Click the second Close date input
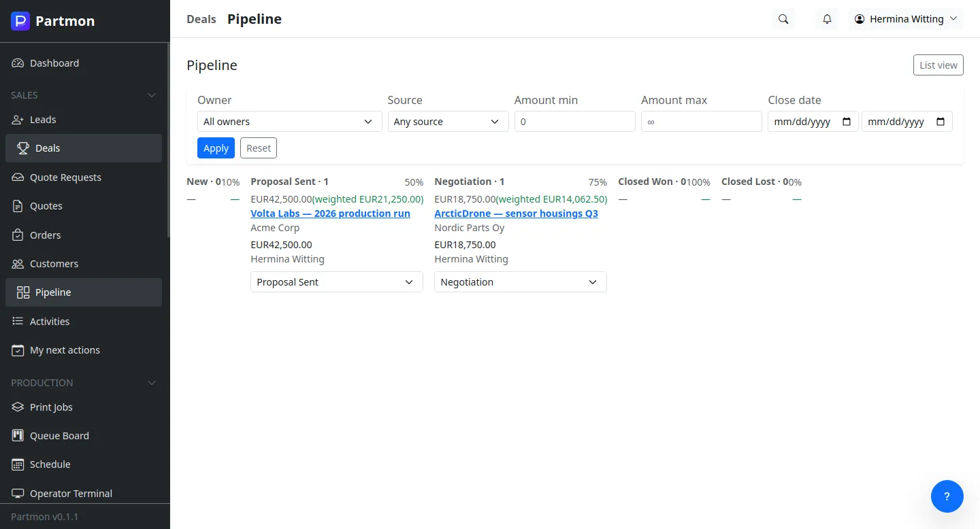The image size is (980, 529). [x=907, y=122]
